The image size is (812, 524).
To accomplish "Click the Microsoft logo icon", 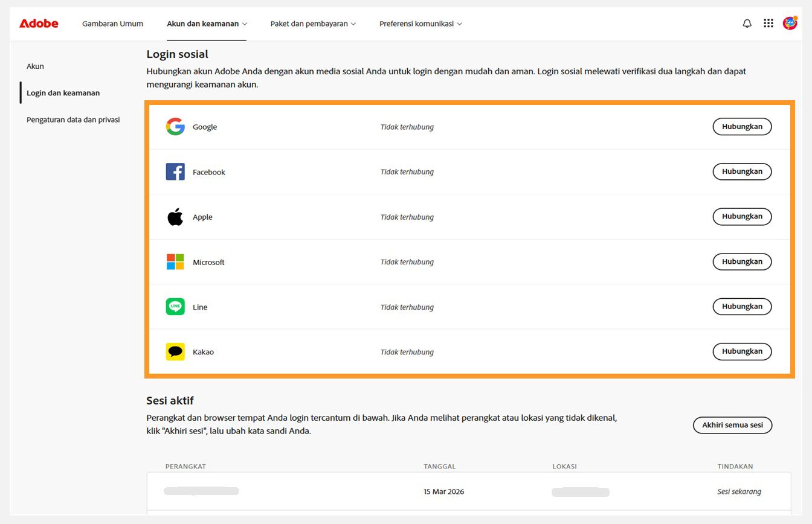I will [x=175, y=261].
